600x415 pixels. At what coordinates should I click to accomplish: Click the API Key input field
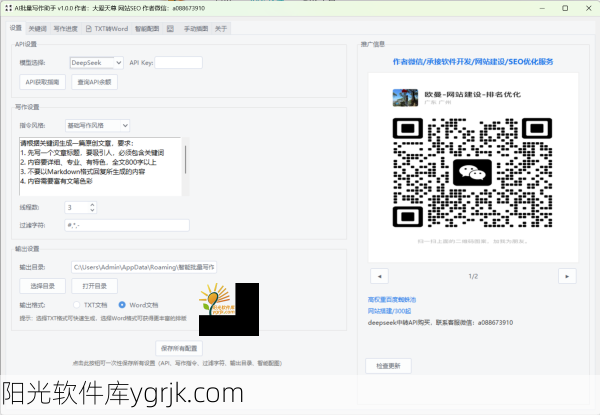178,63
